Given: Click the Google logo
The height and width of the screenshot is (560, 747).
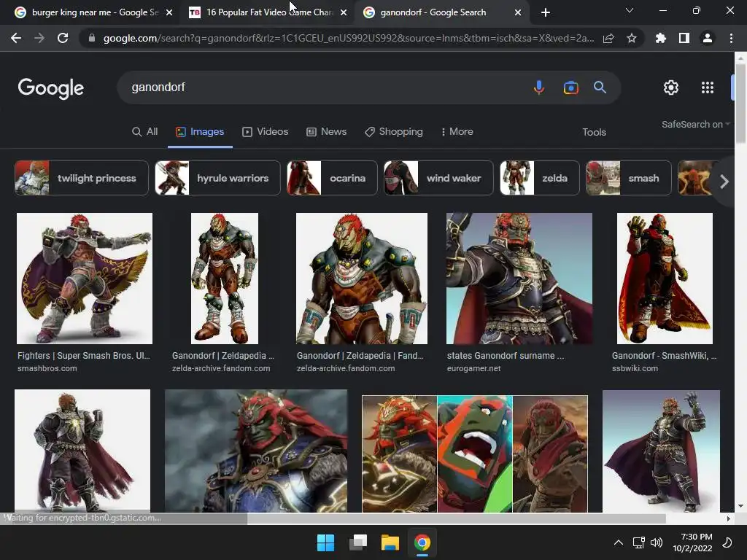Looking at the screenshot, I should point(51,88).
